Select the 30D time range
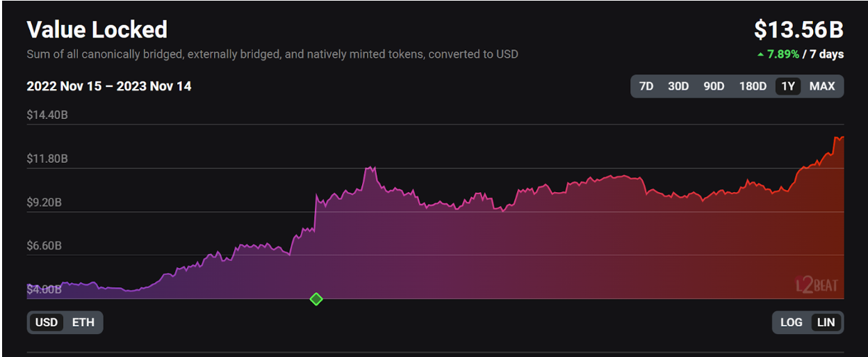 (x=678, y=86)
